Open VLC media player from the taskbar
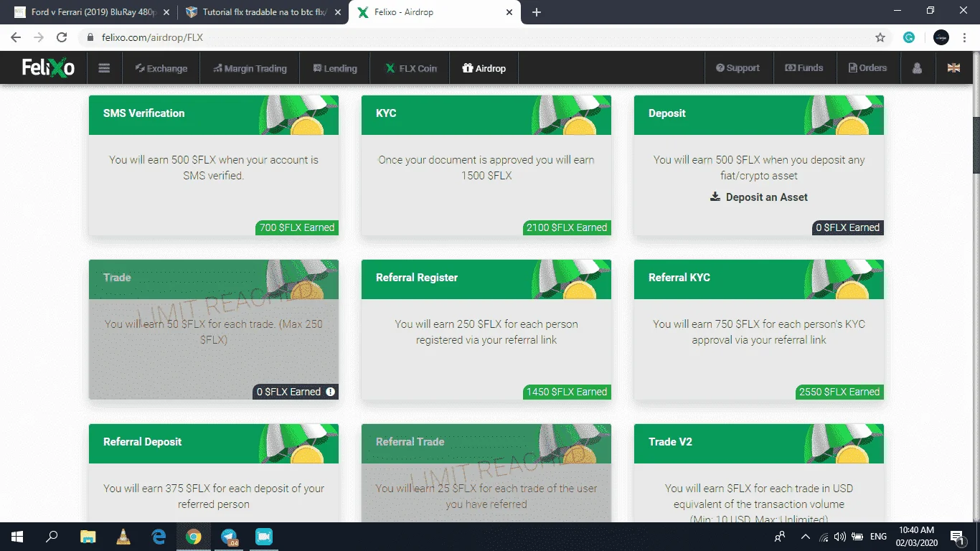Viewport: 980px width, 551px height. pos(123,537)
